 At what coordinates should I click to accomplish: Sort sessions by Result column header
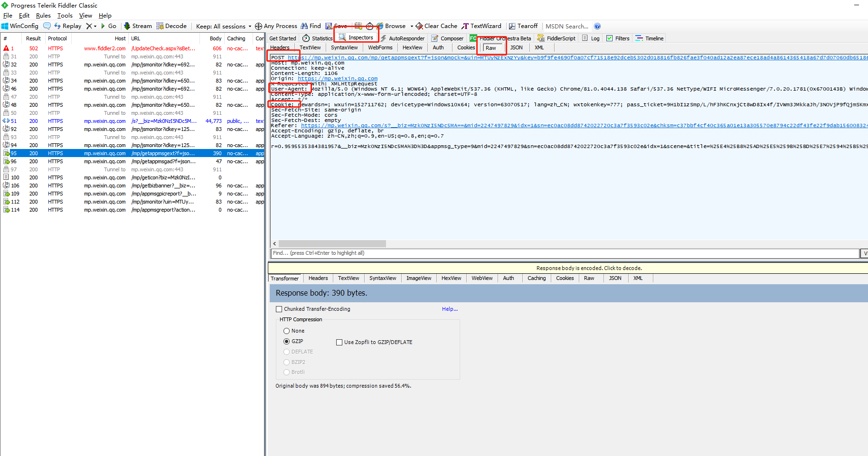pos(33,38)
